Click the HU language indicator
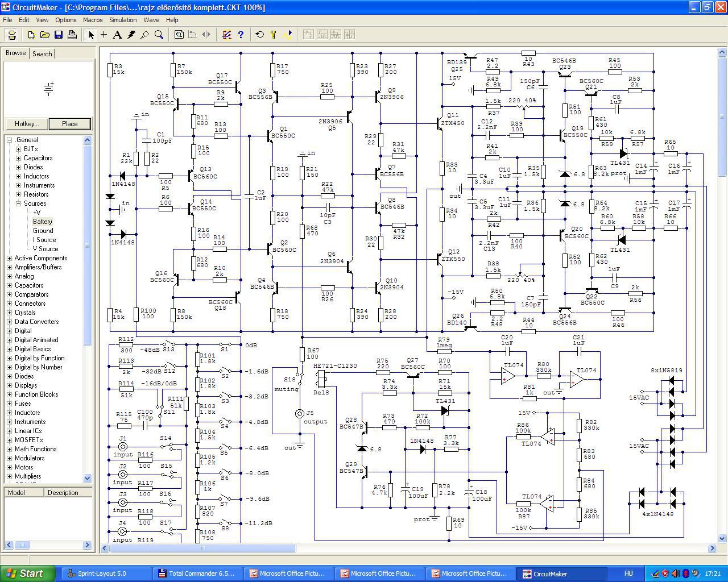 click(628, 573)
